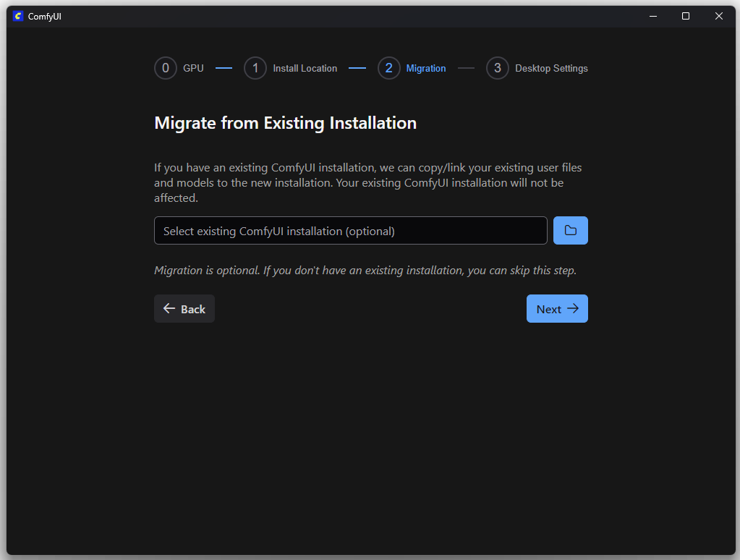
Task: Minimize the ComfyUI window
Action: [x=652, y=16]
